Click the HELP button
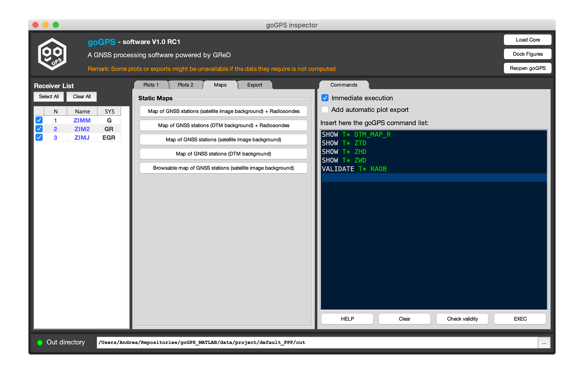This screenshot has width=584, height=392. pos(347,319)
